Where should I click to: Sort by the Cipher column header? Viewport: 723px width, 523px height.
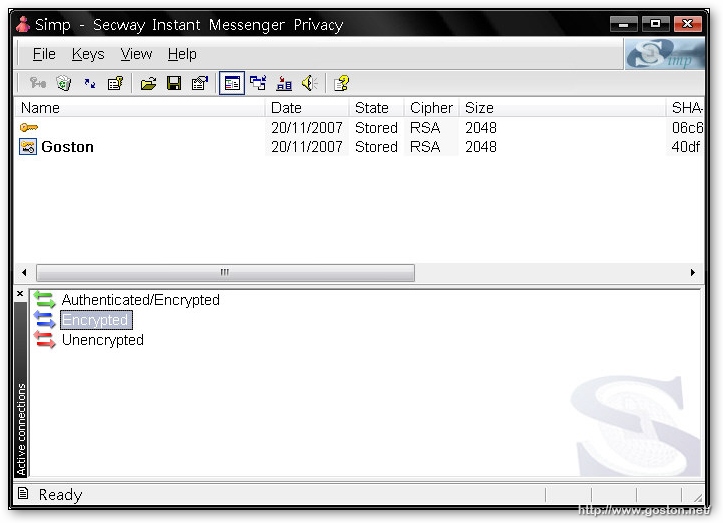[x=432, y=107]
